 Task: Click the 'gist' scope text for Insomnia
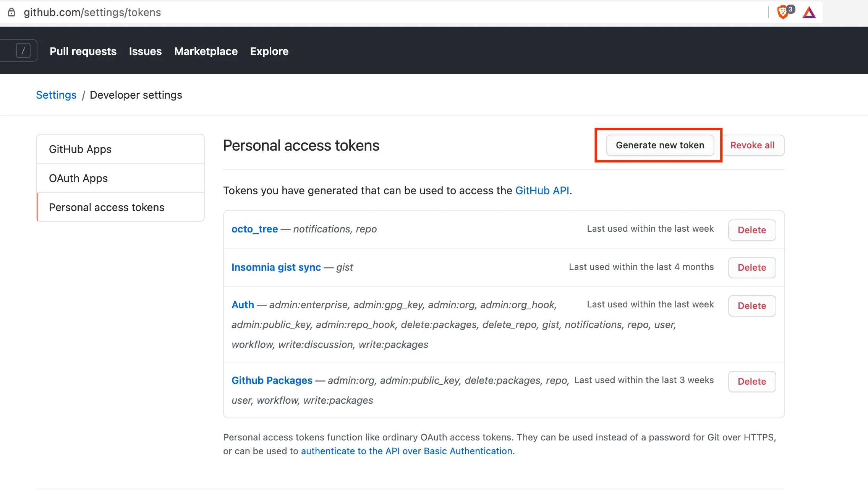point(345,267)
